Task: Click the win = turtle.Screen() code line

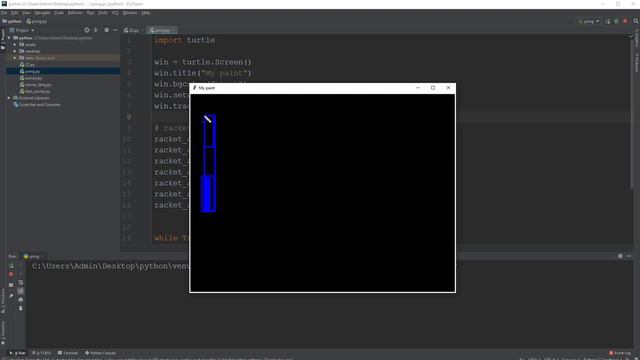Action: (x=203, y=62)
